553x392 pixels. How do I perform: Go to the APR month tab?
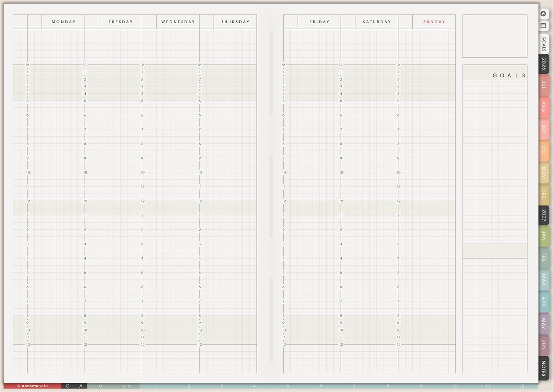tap(544, 302)
